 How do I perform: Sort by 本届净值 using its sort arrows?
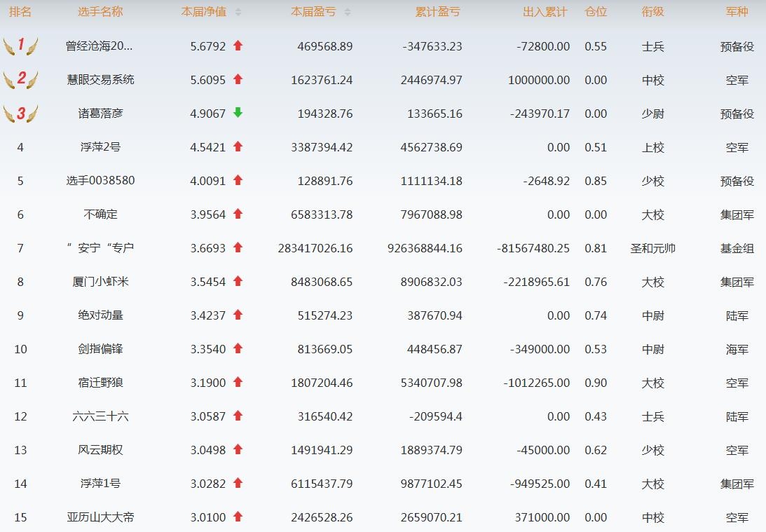[x=238, y=13]
